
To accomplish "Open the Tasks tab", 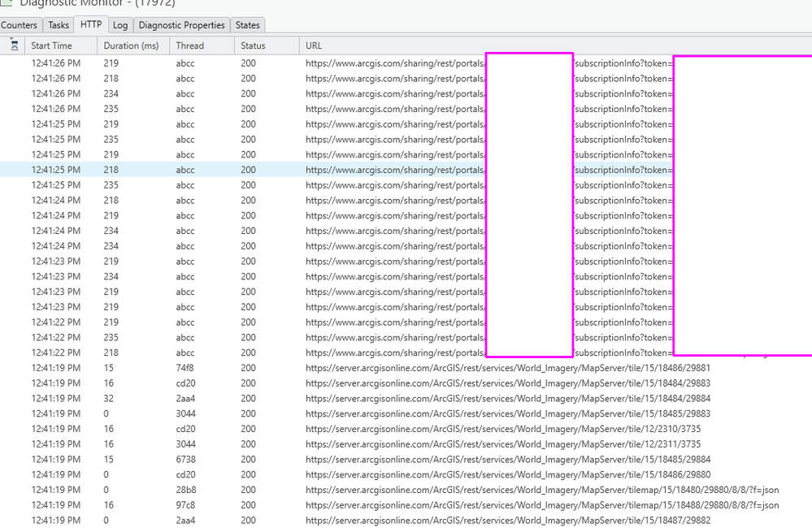I will pos(59,25).
